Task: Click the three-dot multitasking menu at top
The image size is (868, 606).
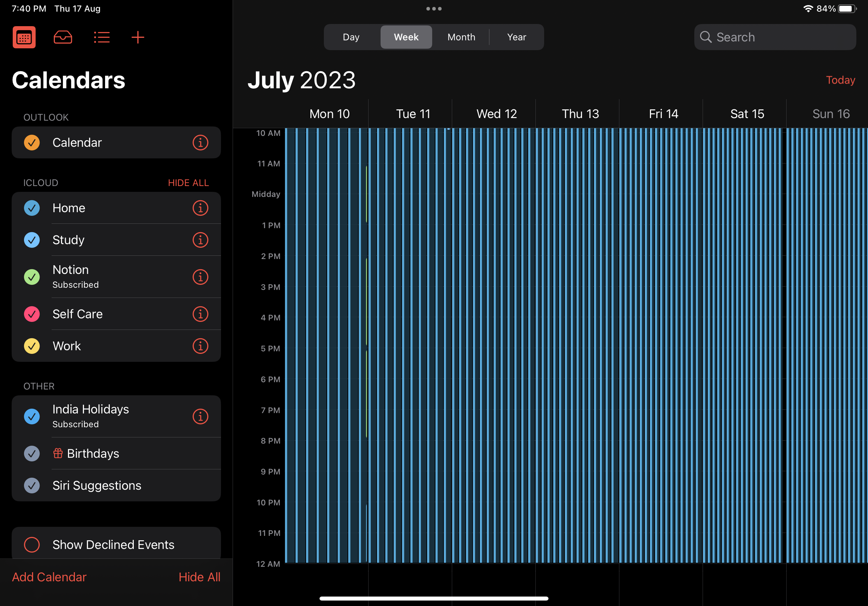Action: pos(434,9)
